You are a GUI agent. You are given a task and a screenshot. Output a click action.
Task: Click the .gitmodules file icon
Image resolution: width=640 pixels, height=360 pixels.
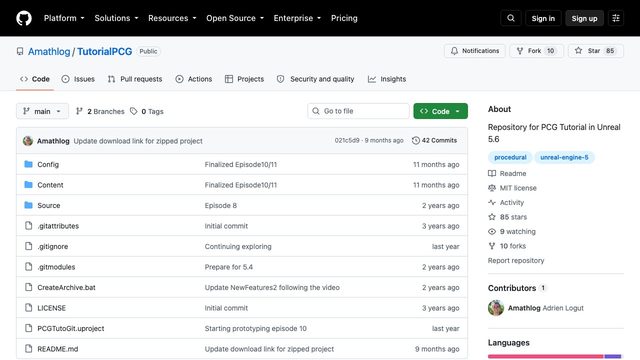(28, 267)
